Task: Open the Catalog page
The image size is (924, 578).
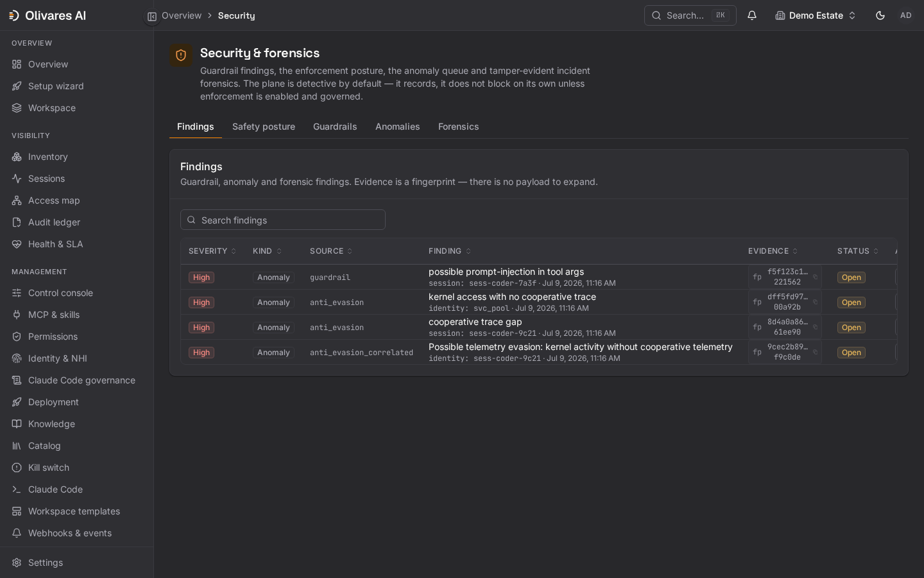Action: [x=76, y=446]
